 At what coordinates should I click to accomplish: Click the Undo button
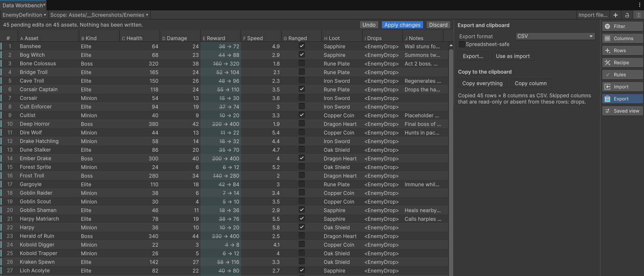pos(369,25)
